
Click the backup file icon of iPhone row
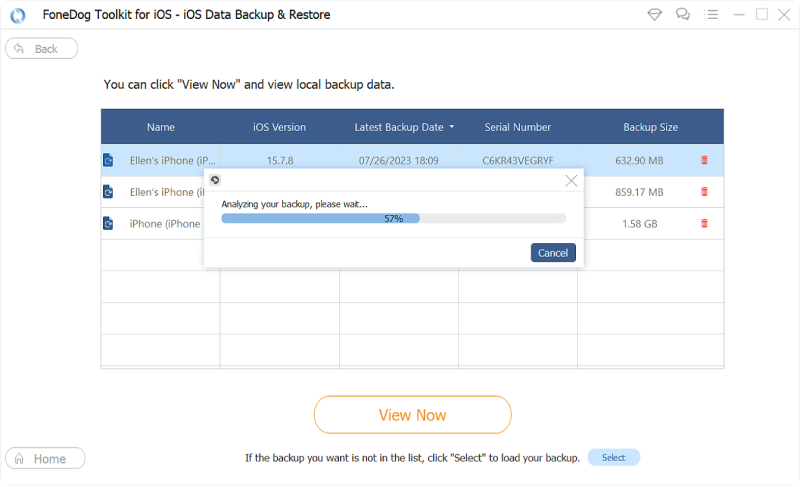pos(108,224)
